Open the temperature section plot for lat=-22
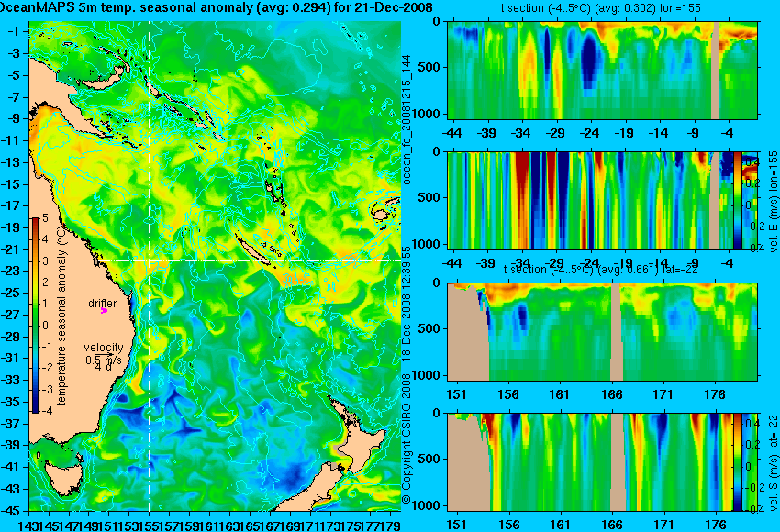This screenshot has width=780, height=532. [603, 332]
